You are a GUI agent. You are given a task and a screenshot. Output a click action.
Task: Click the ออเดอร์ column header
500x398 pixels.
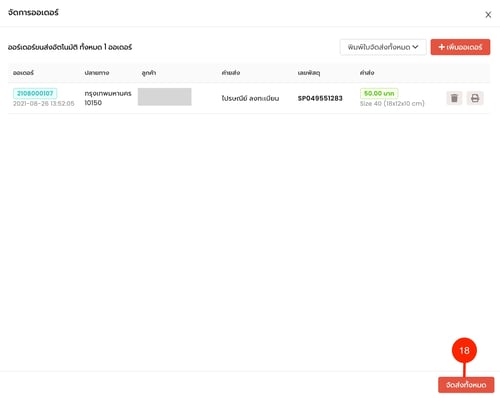point(23,73)
